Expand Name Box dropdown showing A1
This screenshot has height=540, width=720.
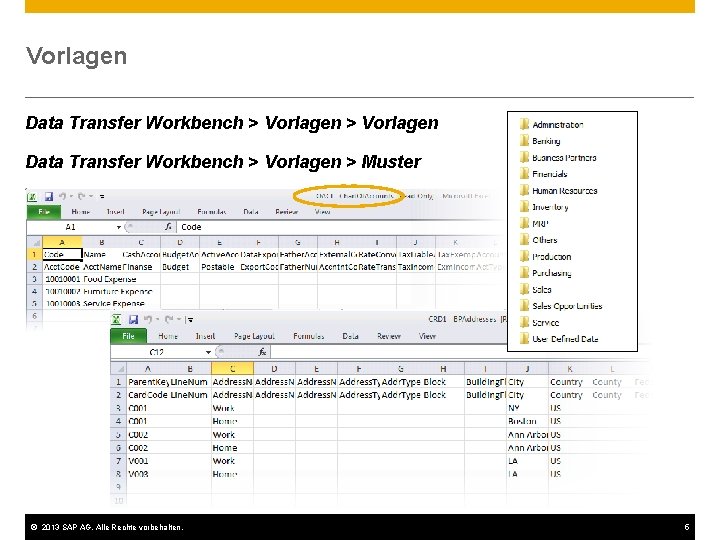[119, 227]
